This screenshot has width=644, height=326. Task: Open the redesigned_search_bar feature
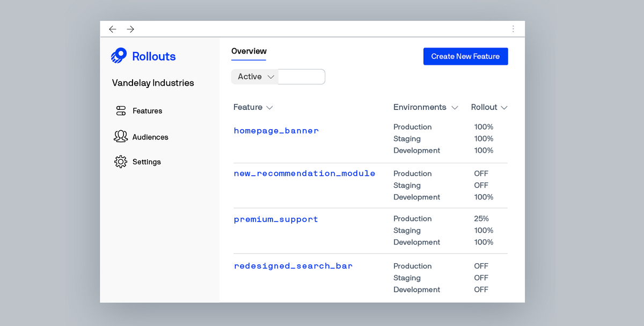point(293,266)
